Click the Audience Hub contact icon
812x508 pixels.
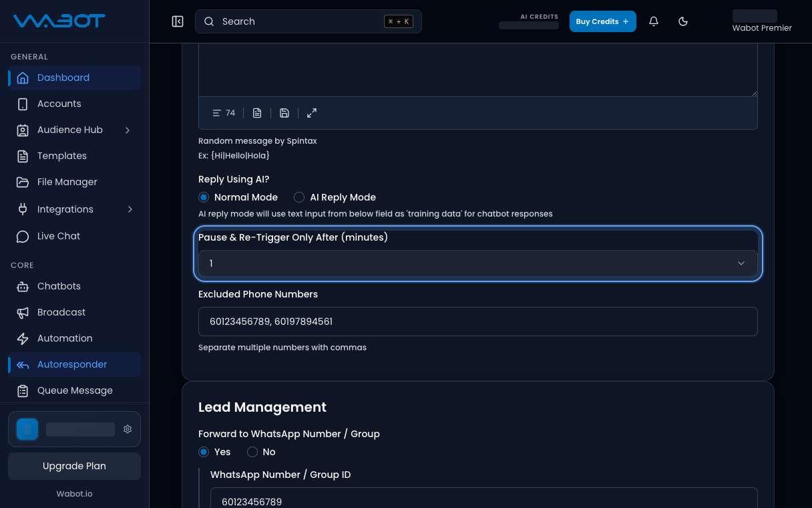[x=23, y=130]
